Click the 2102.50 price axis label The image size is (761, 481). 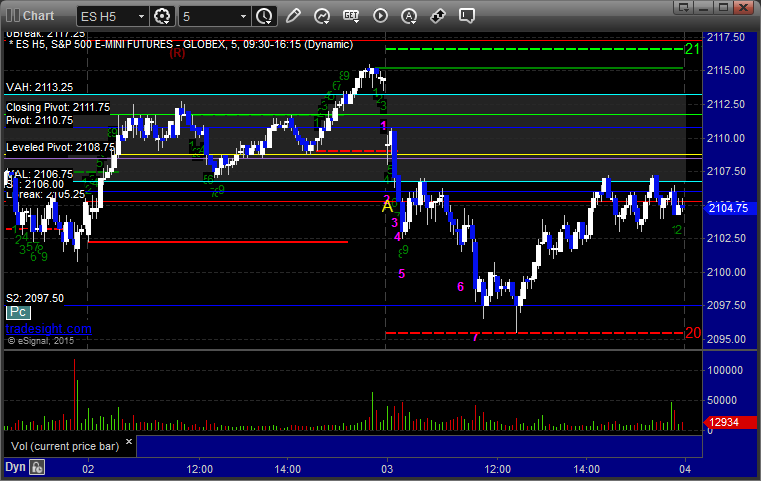point(726,238)
